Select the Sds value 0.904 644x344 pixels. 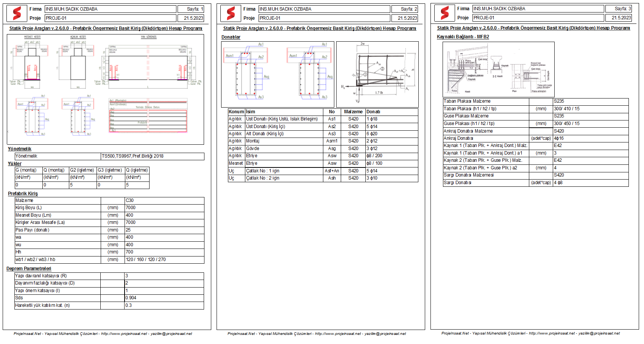tap(164, 298)
